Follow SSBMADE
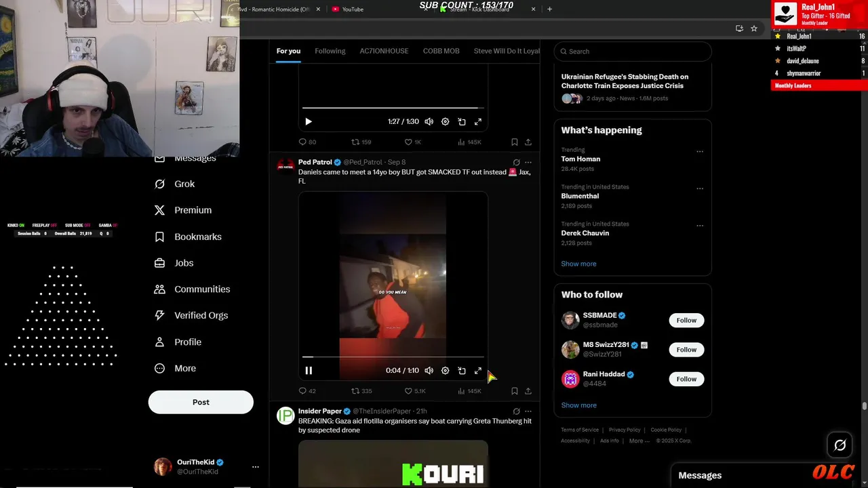Viewport: 868px width, 488px height. (x=686, y=321)
